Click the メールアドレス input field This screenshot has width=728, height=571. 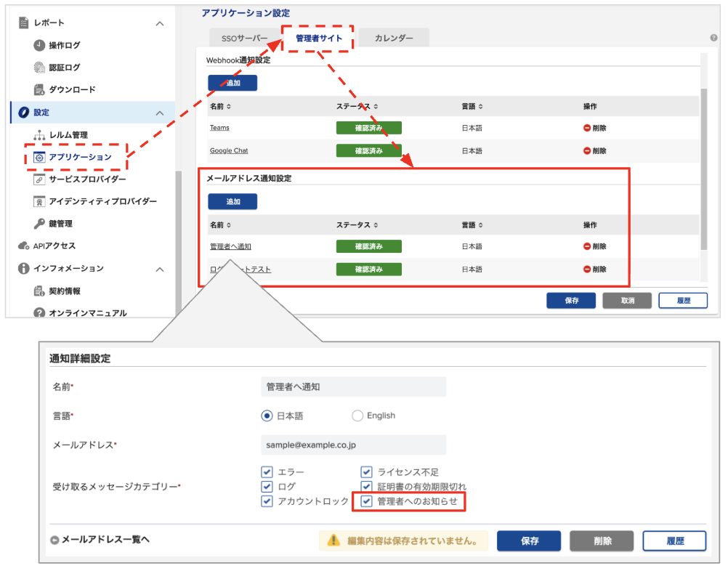[353, 445]
